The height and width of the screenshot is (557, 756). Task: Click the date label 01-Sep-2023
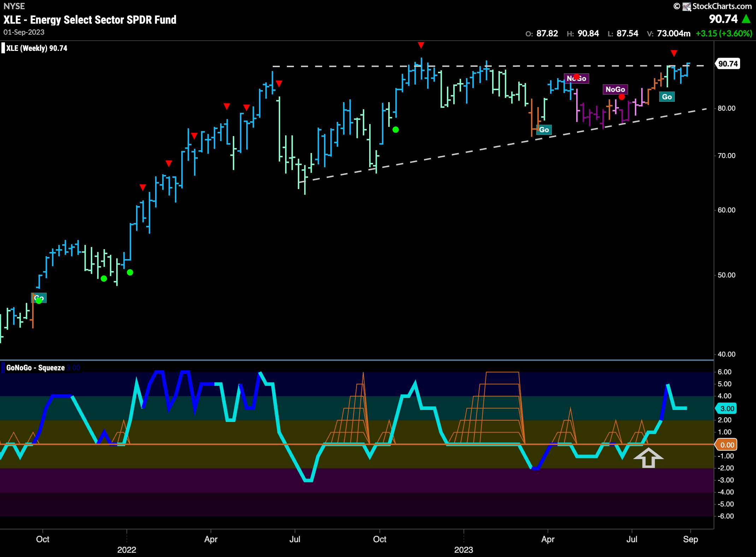(x=24, y=32)
